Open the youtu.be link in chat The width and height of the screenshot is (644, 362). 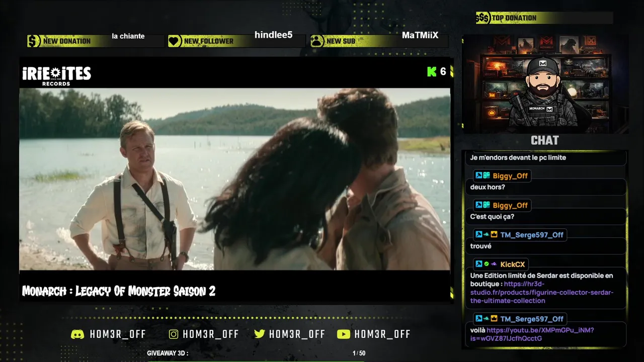(532, 334)
